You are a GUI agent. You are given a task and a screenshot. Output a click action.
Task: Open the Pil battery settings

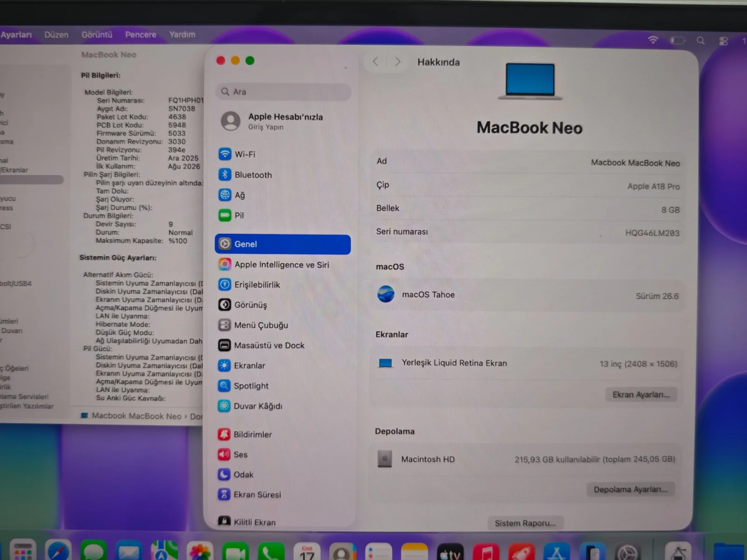point(283,215)
